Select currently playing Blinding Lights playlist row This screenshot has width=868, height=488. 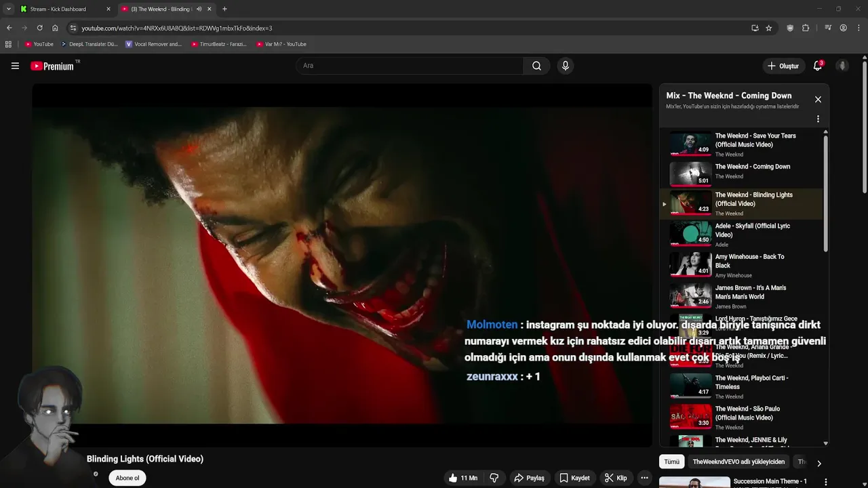(x=742, y=204)
